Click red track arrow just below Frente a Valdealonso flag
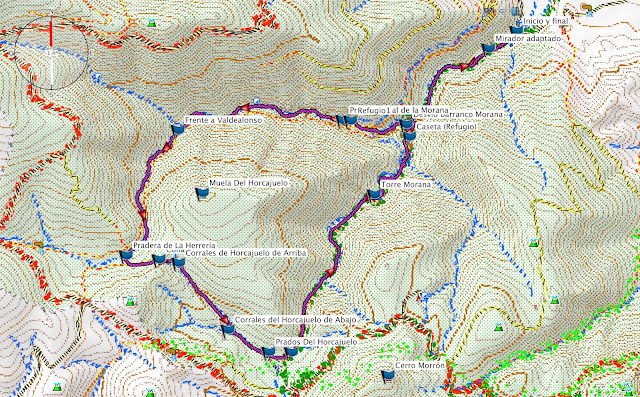640x397 pixels. pos(167,148)
